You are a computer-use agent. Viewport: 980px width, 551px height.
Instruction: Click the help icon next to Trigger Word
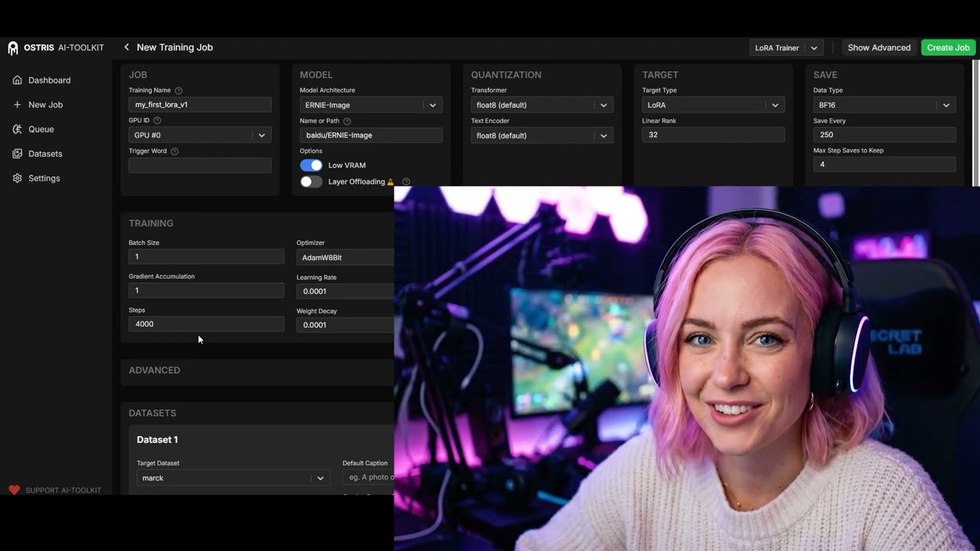coord(175,152)
